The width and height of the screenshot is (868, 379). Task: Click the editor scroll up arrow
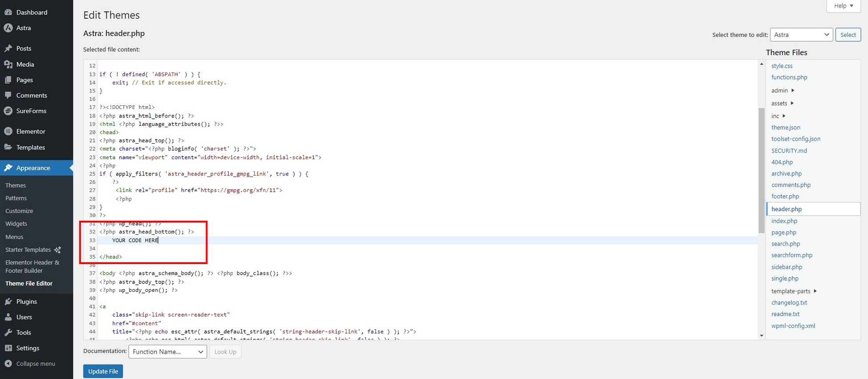coord(761,65)
